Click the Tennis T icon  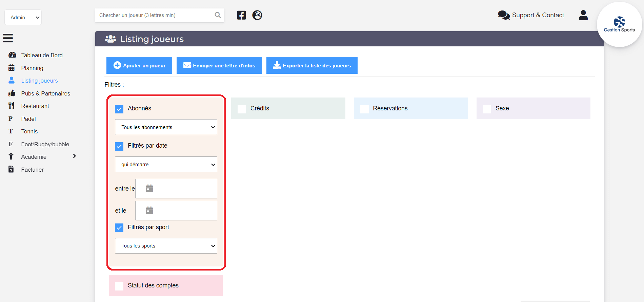click(x=11, y=131)
